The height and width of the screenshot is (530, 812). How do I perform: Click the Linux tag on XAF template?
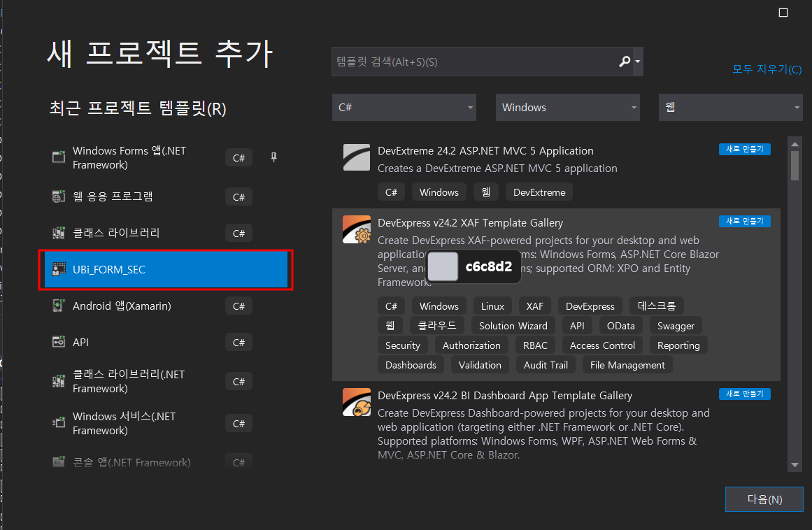pos(492,306)
